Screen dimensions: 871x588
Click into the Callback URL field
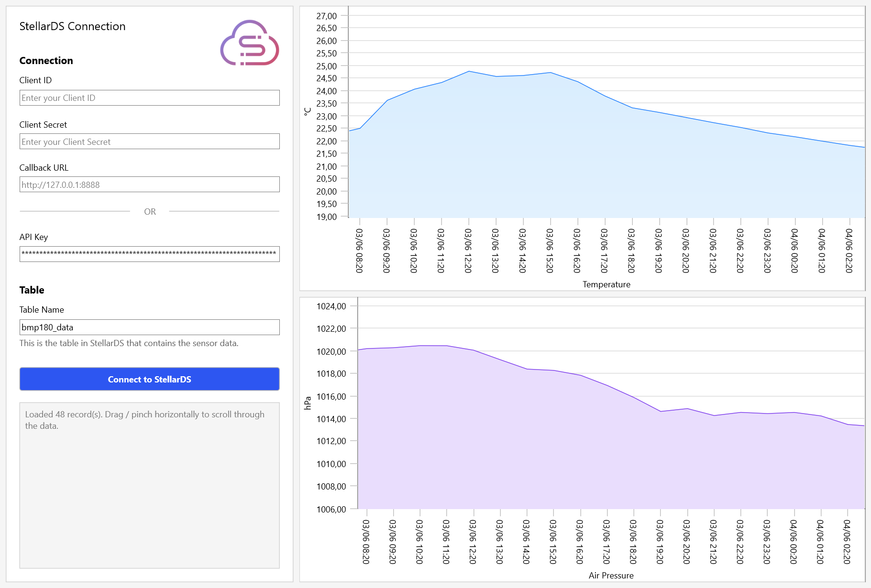[x=149, y=185]
